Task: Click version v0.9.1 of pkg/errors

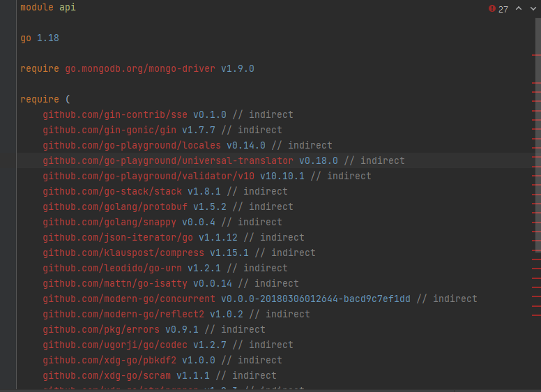Action: [x=182, y=329]
